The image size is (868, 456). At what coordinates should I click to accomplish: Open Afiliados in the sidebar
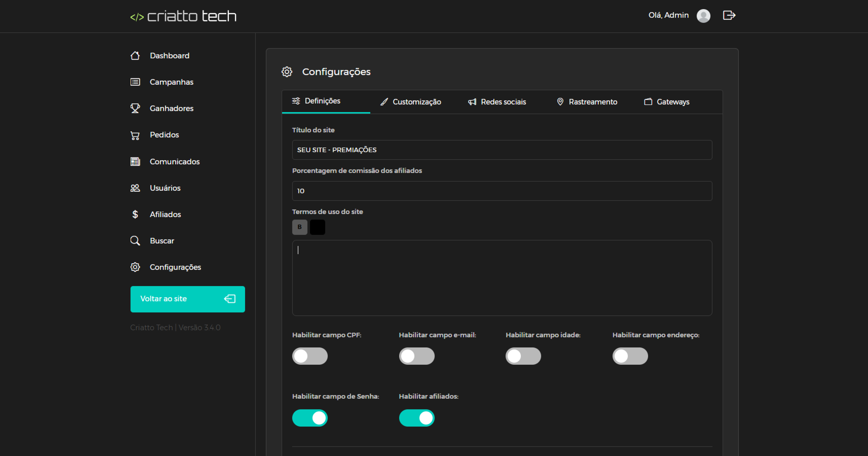[x=165, y=214]
